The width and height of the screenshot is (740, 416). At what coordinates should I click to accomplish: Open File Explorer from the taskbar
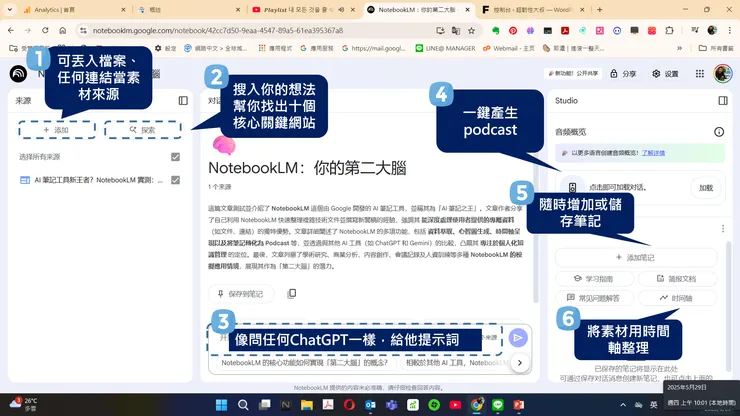click(307, 405)
